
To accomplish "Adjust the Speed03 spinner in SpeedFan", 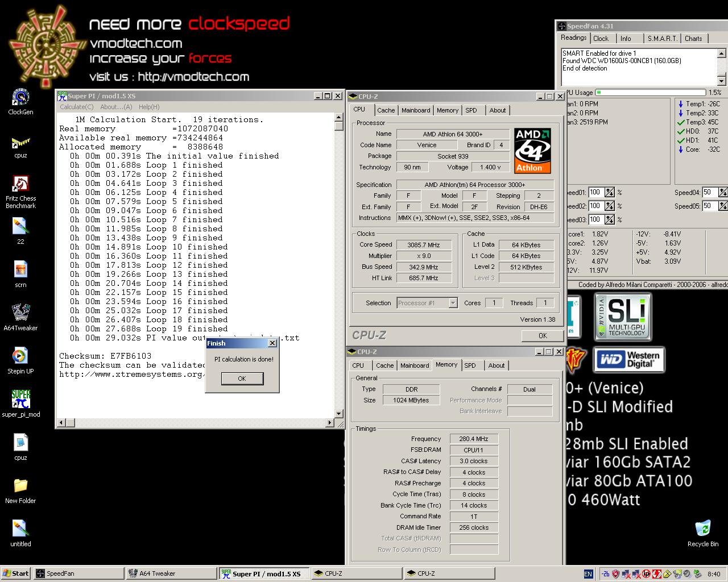I will click(610, 219).
